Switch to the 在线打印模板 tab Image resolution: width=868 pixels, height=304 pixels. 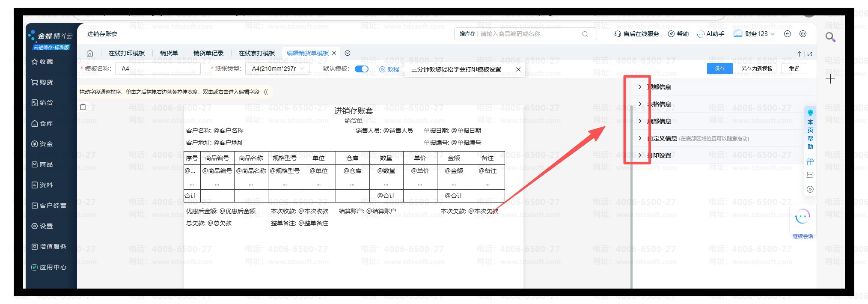pos(127,53)
